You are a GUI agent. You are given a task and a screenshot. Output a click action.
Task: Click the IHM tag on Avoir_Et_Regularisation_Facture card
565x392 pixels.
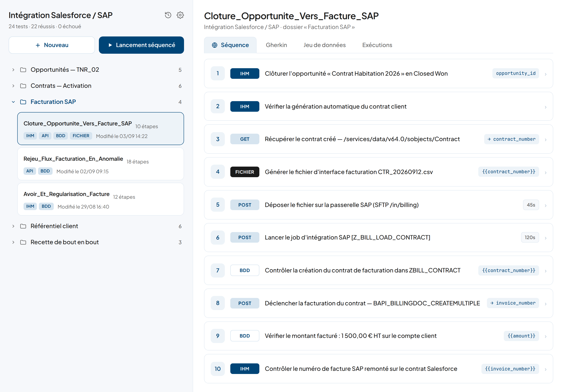pos(30,206)
